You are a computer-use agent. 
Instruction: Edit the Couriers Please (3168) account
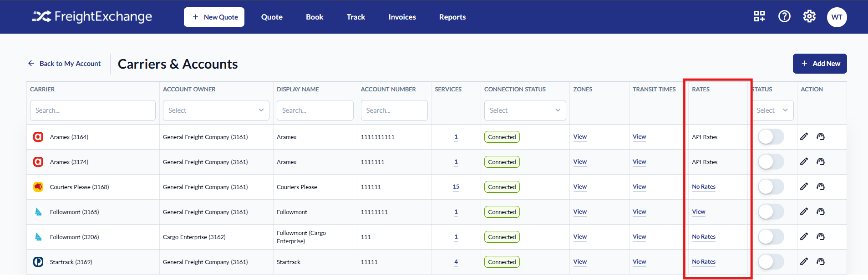click(804, 186)
